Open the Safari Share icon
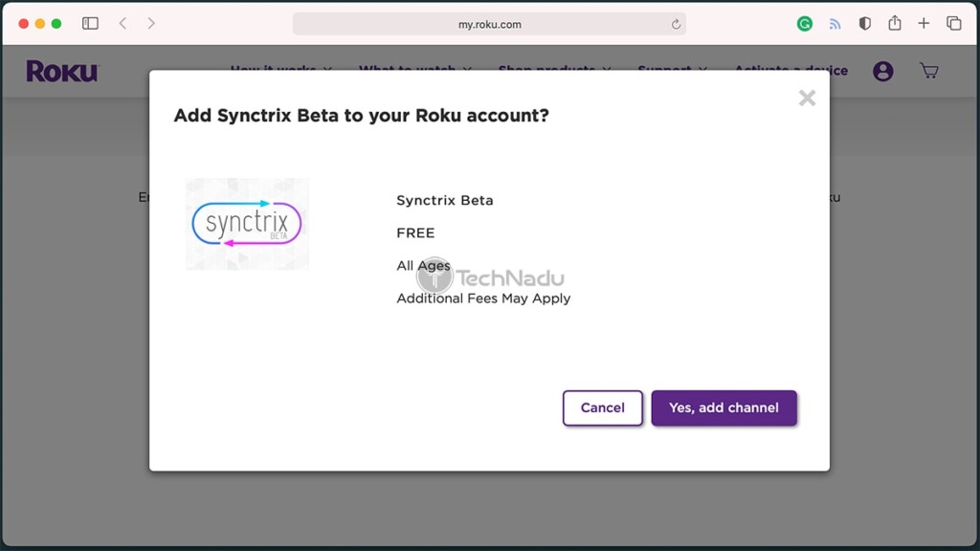The width and height of the screenshot is (980, 551). pyautogui.click(x=895, y=23)
